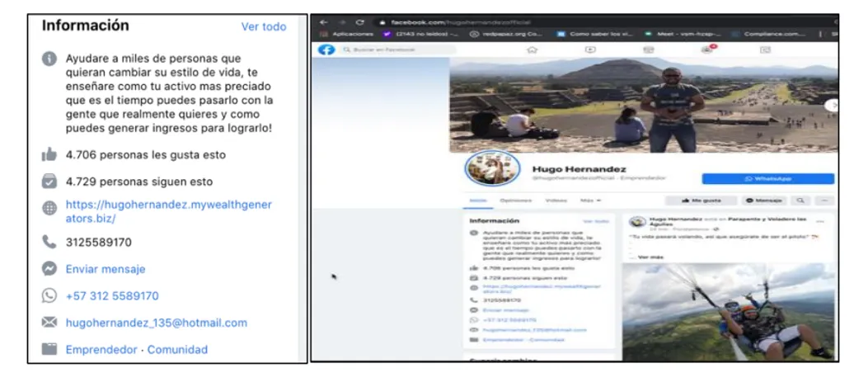
Task: Open the Facebook Marketplace icon
Action: coord(648,50)
